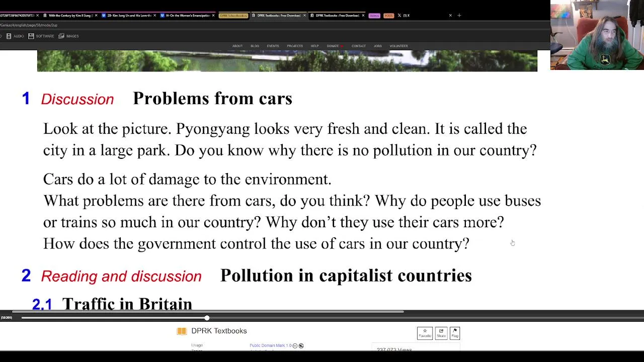Click the webcam overlay thumbnail
This screenshot has height=362, width=644.
click(597, 35)
